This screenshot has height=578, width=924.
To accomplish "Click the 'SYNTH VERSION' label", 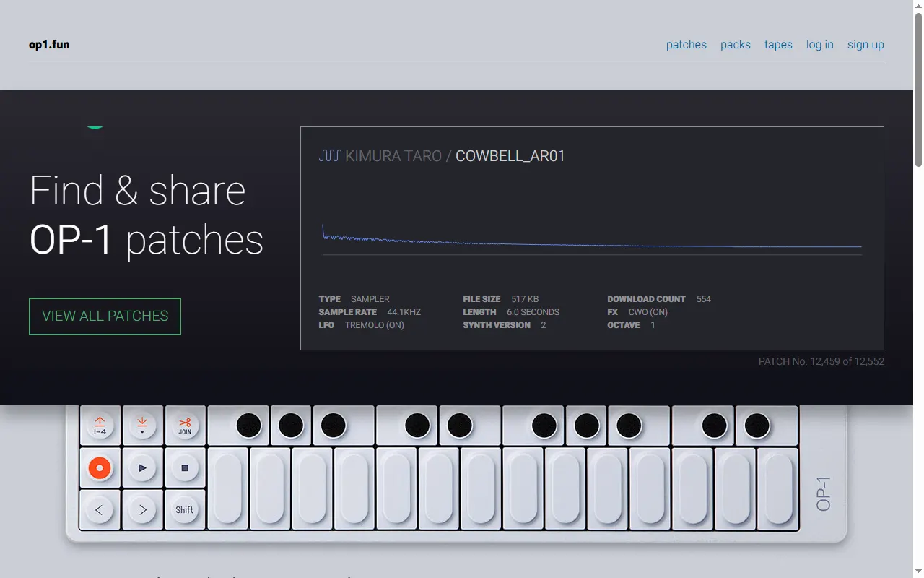I will 497,325.
